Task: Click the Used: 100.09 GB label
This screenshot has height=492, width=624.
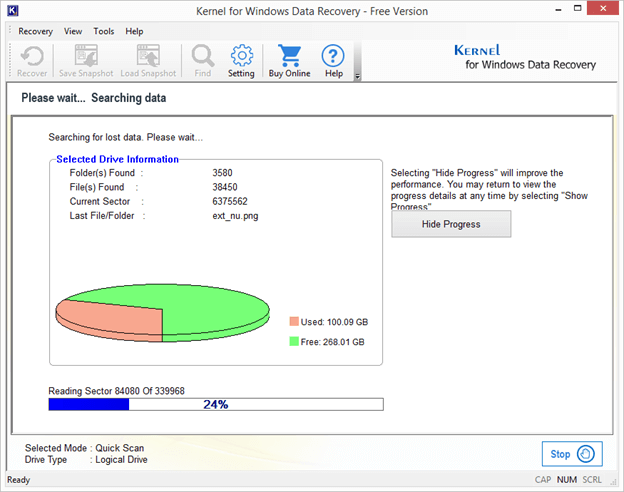Action: pyautogui.click(x=334, y=322)
